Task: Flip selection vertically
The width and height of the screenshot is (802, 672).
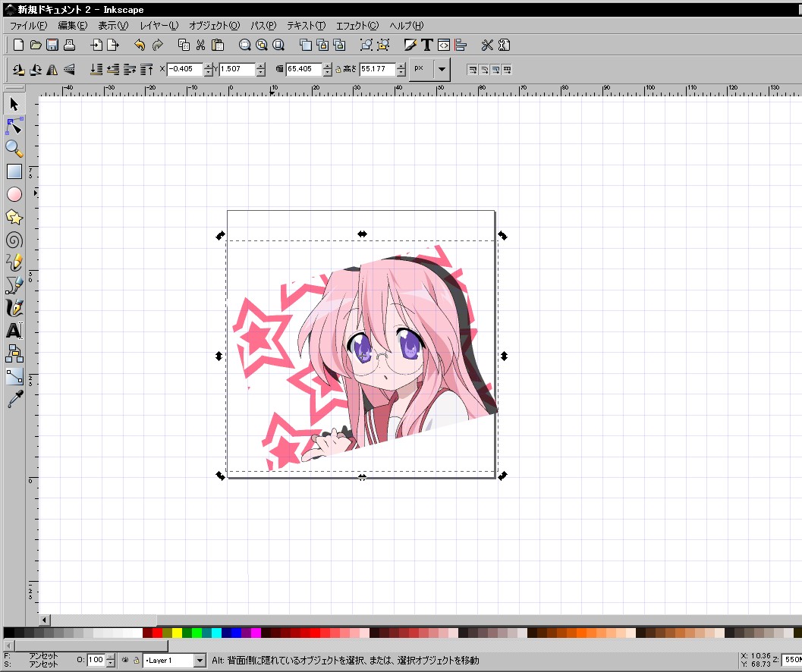Action: [x=69, y=69]
